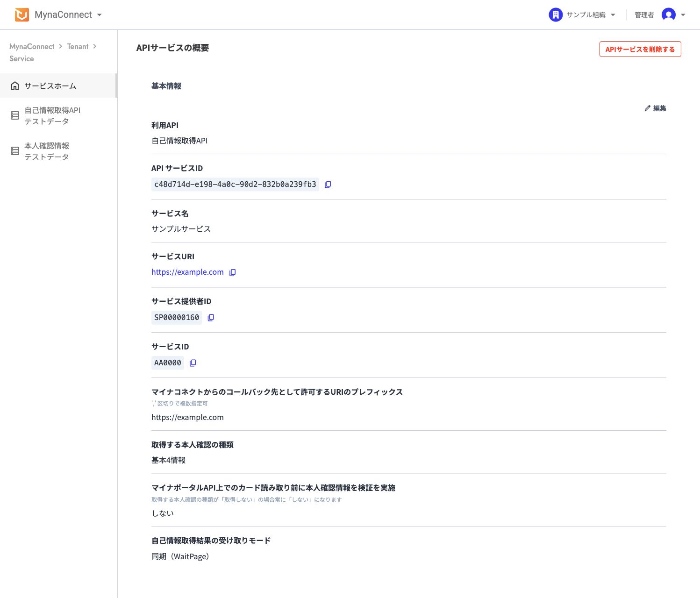
Task: Open 本人確認情報 テストデータ sidebar item
Action: pyautogui.click(x=58, y=151)
